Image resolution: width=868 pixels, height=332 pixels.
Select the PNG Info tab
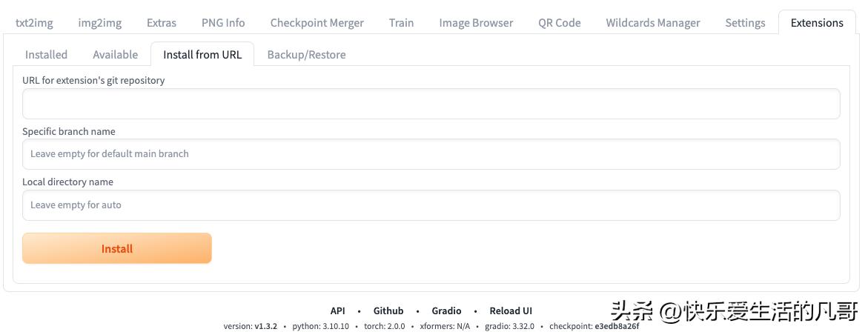[223, 23]
